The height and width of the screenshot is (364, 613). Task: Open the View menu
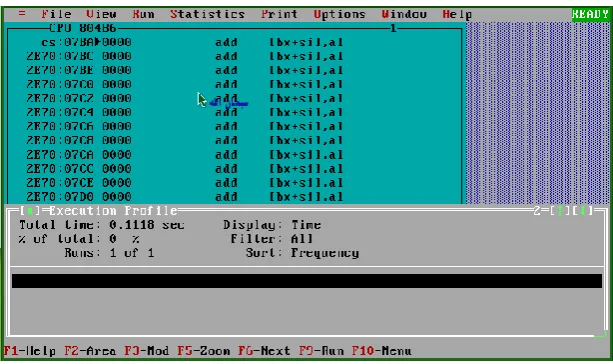click(x=101, y=14)
